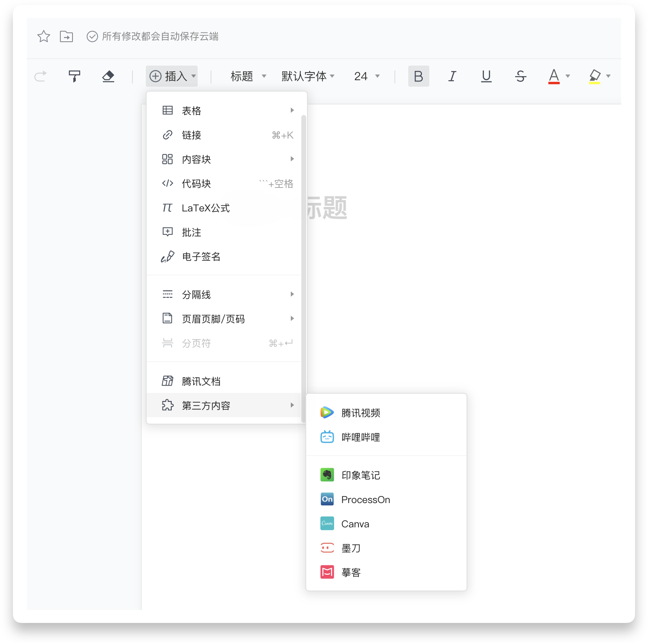Screen dimensions: 648x644
Task: Click the page header footer icon
Action: pyautogui.click(x=168, y=318)
